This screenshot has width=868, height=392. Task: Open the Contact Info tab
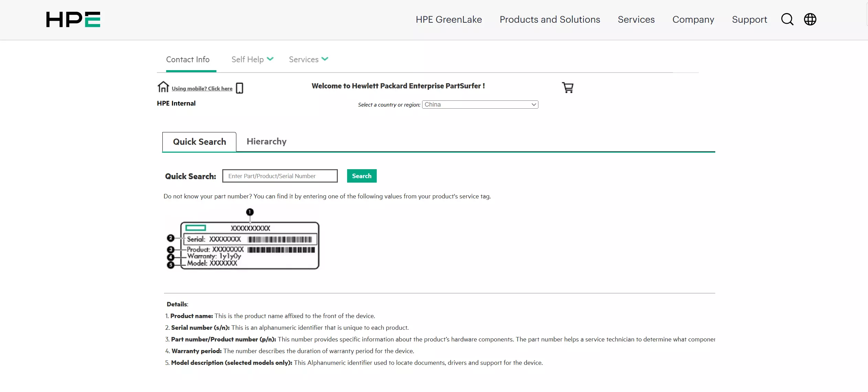point(188,59)
